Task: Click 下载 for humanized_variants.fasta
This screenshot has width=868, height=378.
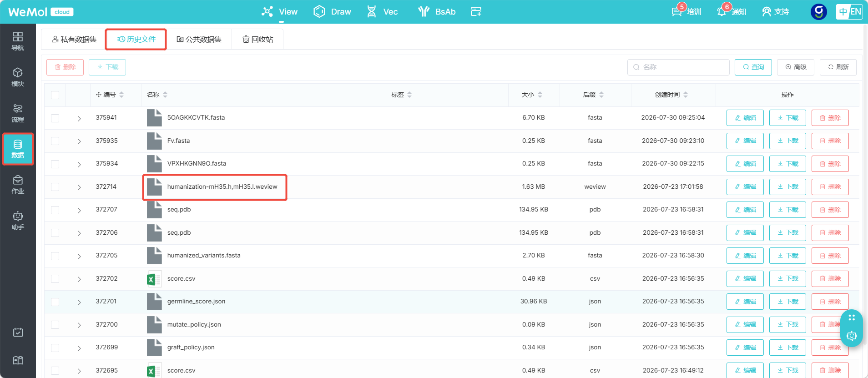Action: pyautogui.click(x=787, y=256)
